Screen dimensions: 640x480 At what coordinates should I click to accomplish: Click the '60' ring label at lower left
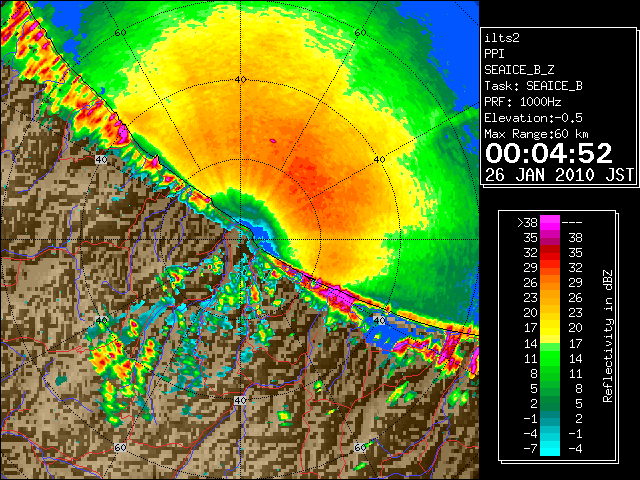click(x=120, y=447)
